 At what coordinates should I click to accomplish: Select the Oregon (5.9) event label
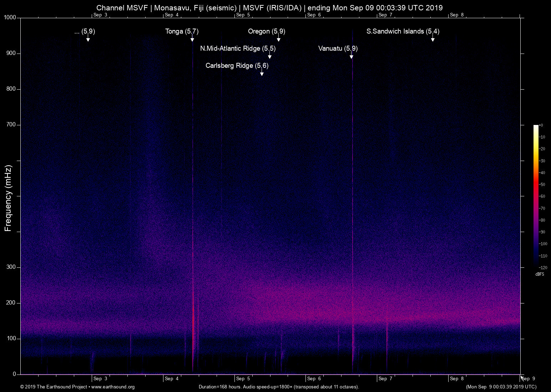267,31
